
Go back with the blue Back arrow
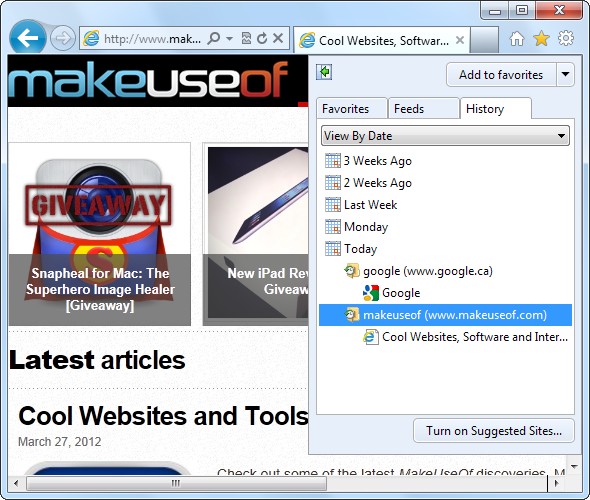28,38
